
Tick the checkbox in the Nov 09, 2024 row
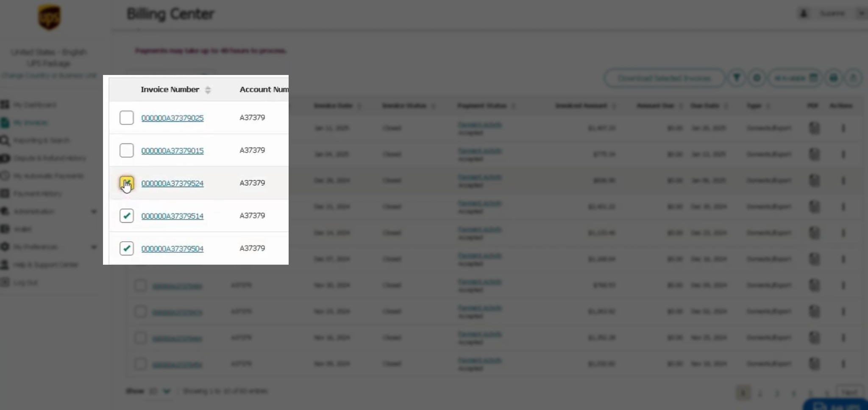pyautogui.click(x=140, y=364)
